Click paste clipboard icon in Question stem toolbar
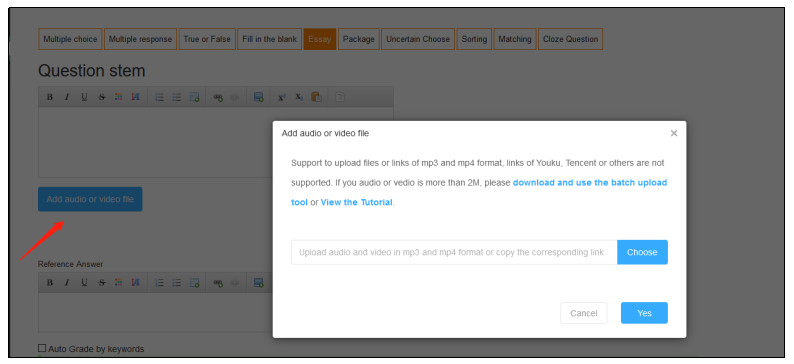Image resolution: width=794 pixels, height=364 pixels. [x=316, y=97]
